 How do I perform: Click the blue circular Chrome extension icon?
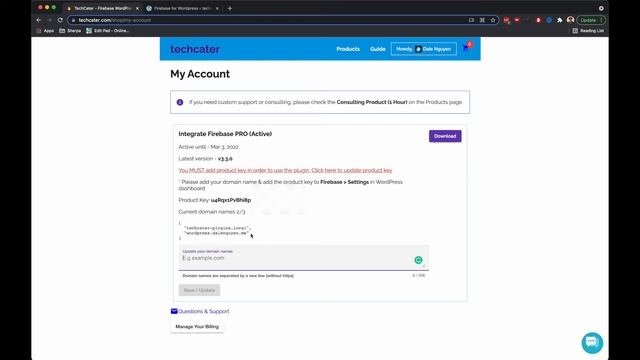pyautogui.click(x=549, y=20)
